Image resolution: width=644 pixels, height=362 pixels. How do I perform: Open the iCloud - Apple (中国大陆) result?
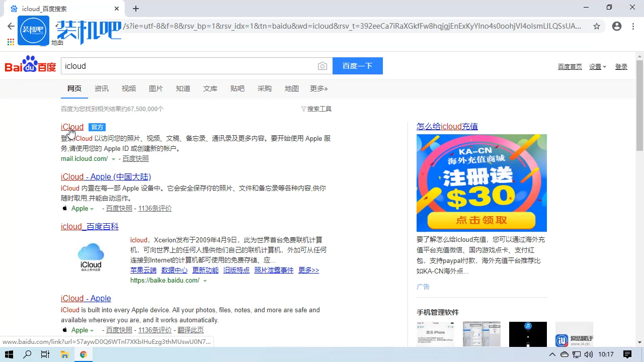(106, 177)
